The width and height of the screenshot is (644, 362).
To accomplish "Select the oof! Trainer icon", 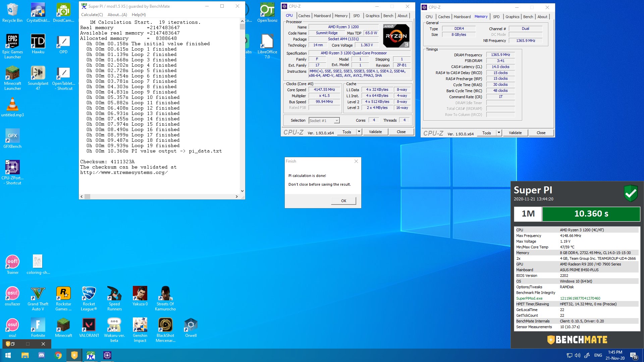I will pyautogui.click(x=12, y=264).
